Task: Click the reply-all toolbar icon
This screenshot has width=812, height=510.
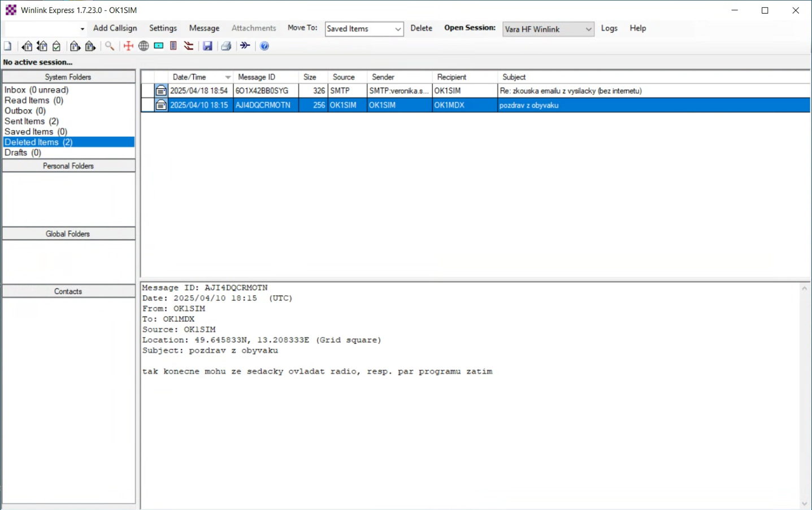Action: 42,46
